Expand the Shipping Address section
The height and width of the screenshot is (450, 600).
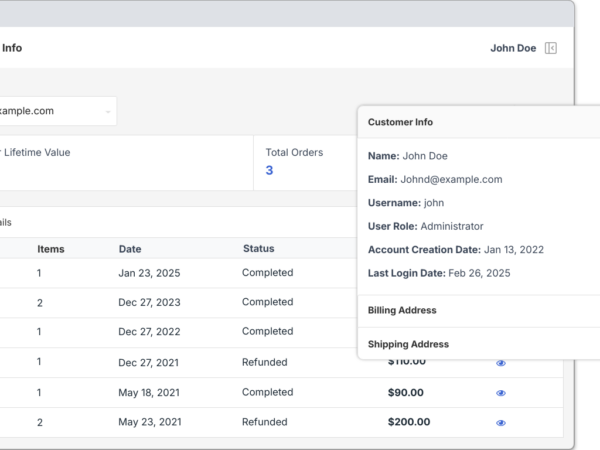tap(479, 344)
